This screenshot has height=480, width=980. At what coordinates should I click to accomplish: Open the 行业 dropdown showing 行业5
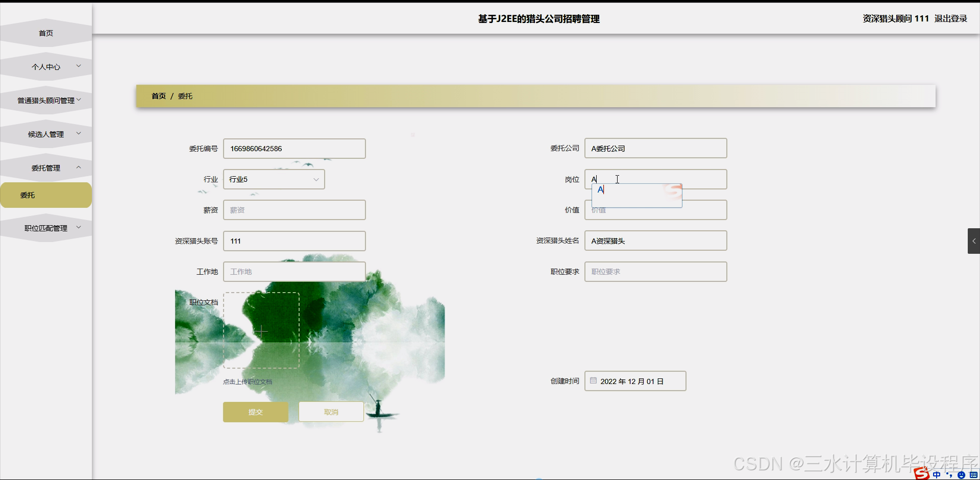(274, 179)
